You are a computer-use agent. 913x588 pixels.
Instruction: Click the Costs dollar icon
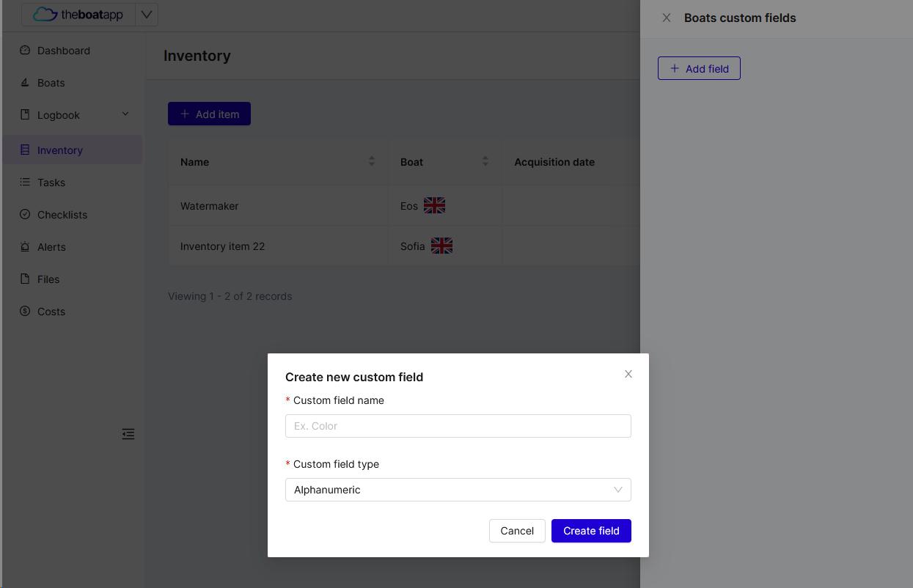(x=25, y=312)
